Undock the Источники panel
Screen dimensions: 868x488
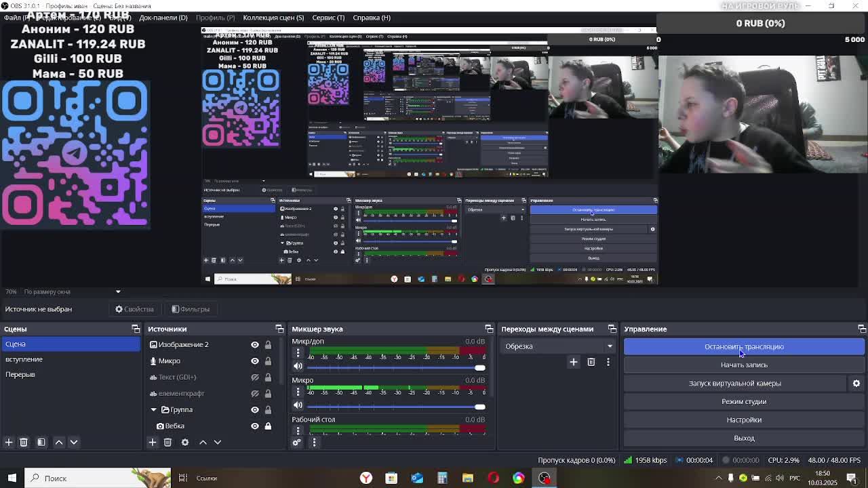279,329
